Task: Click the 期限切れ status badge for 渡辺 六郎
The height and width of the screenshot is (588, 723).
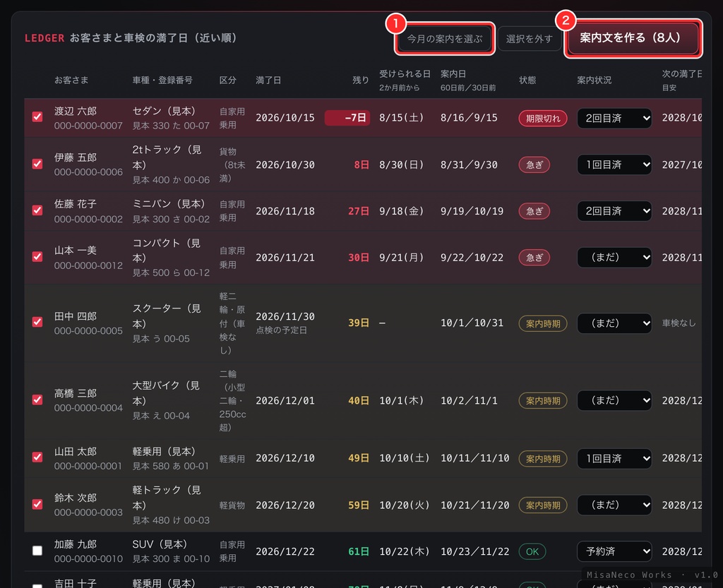Action: tap(543, 119)
